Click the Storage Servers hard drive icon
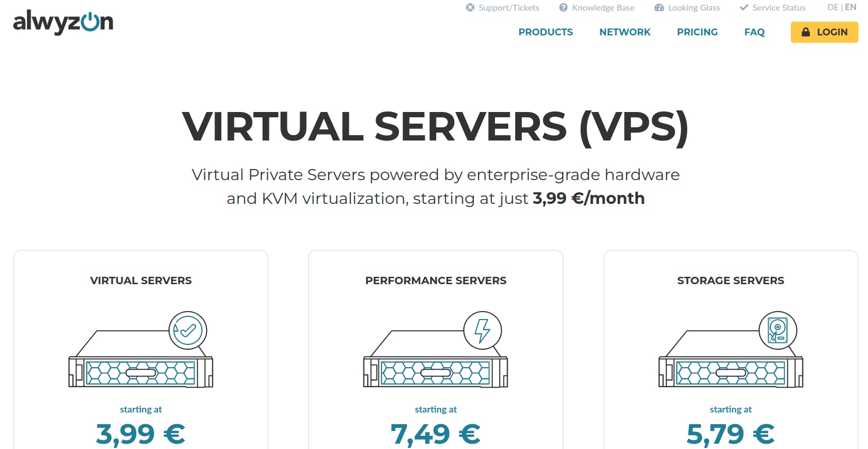This screenshot has height=449, width=868. coord(778,331)
